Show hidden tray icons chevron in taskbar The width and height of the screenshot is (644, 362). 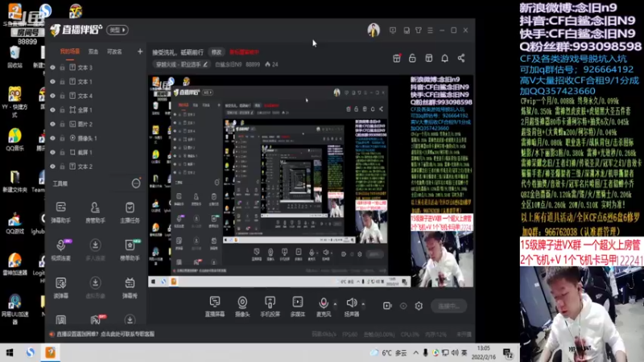(415, 353)
